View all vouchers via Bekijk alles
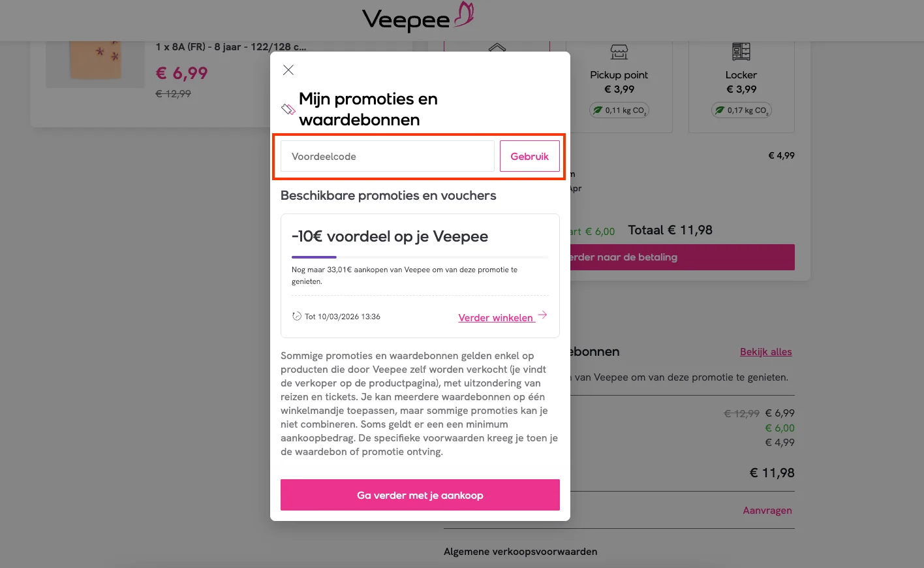Image resolution: width=924 pixels, height=568 pixels. [x=765, y=351]
